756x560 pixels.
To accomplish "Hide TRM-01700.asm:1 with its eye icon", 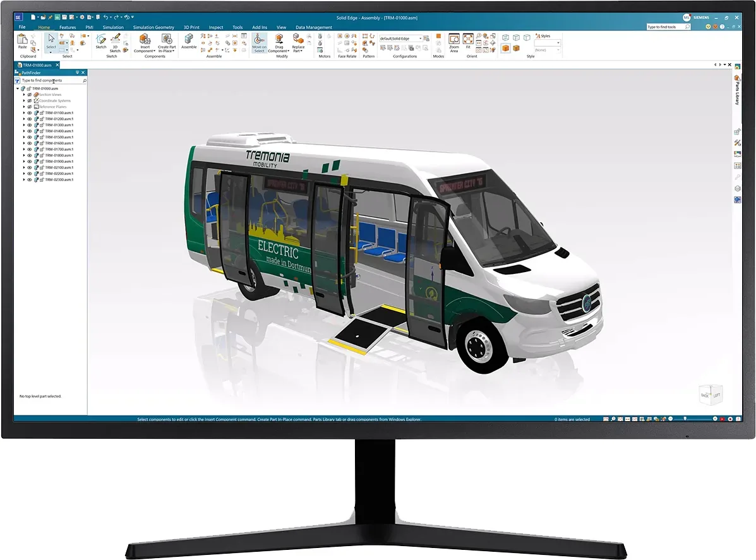I will coord(30,150).
